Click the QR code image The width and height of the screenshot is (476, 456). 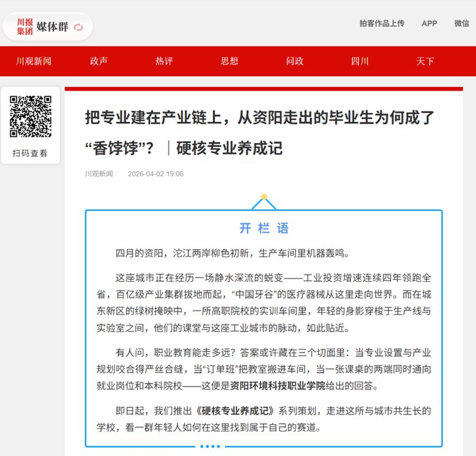tap(31, 116)
